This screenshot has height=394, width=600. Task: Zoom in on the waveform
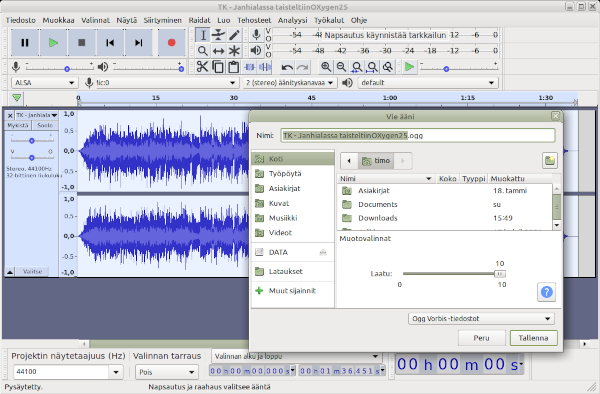326,67
